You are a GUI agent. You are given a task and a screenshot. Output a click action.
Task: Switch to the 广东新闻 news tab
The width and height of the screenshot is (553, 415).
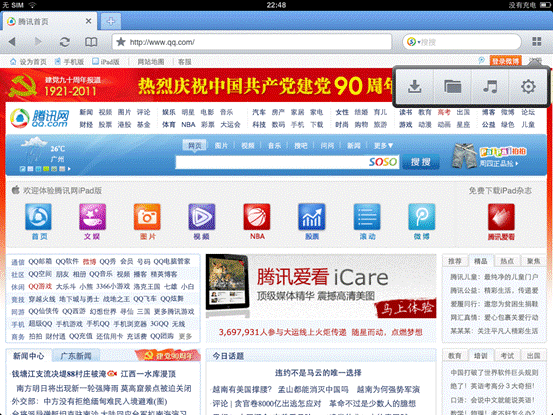[75, 356]
